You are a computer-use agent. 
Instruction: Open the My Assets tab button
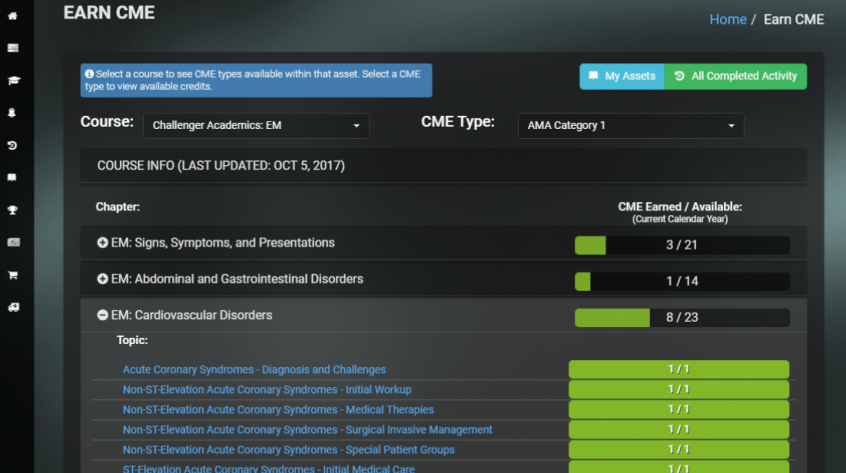[x=622, y=77]
